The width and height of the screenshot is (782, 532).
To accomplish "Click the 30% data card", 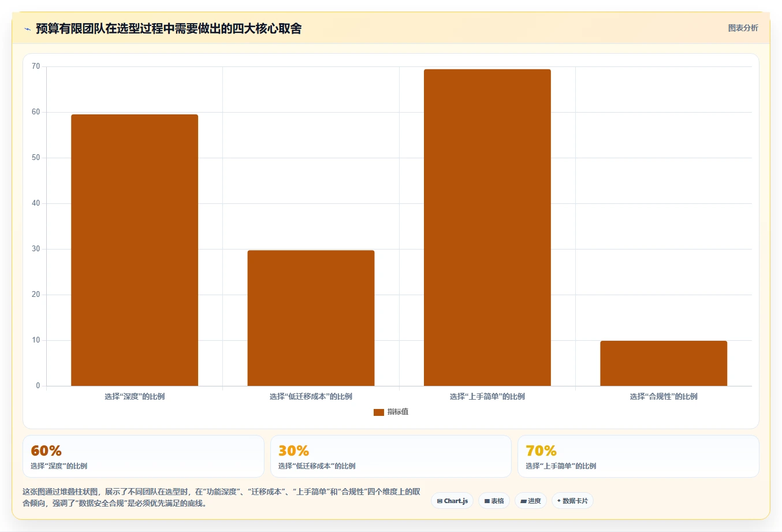I will 391,456.
